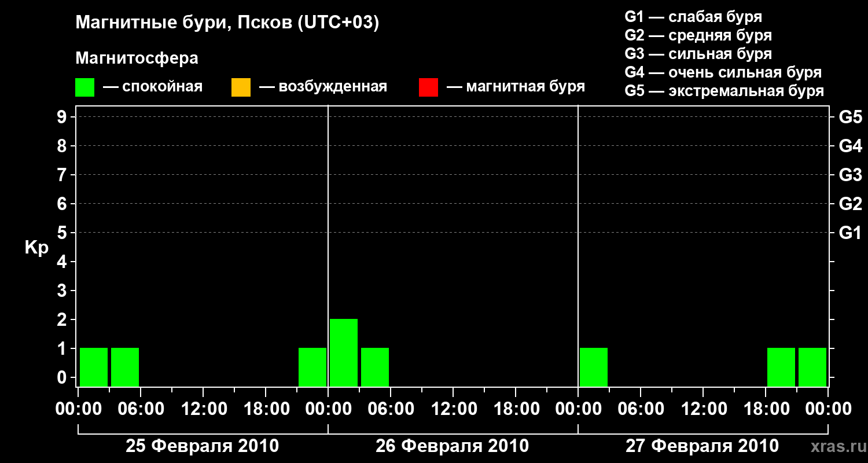Click 'G3 — сильная буря' legend line
This screenshot has height=463, width=868.
click(x=698, y=54)
